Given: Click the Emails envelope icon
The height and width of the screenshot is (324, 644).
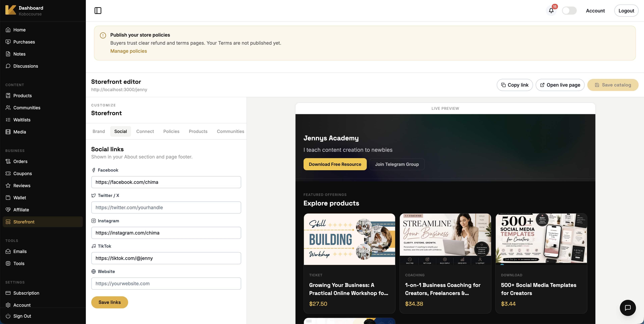Looking at the screenshot, I should [8, 251].
